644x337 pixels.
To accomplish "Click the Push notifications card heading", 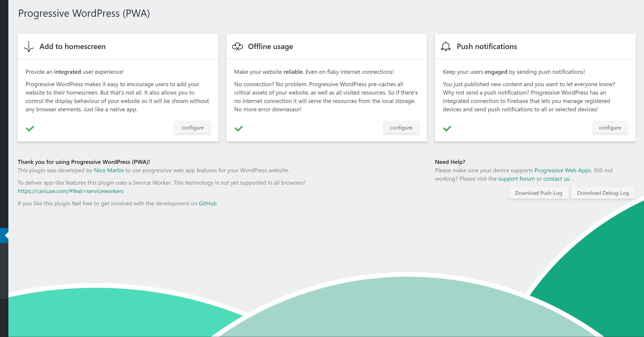I will [486, 47].
